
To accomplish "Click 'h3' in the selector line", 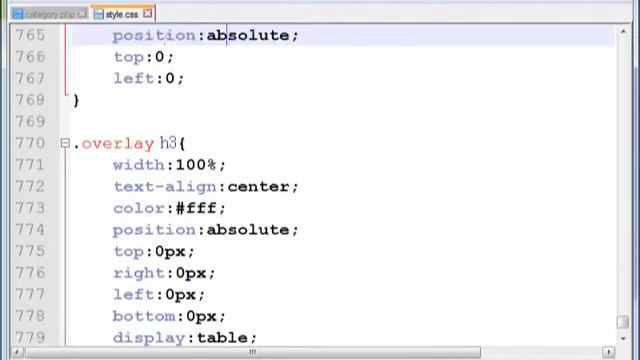I will (x=168, y=143).
